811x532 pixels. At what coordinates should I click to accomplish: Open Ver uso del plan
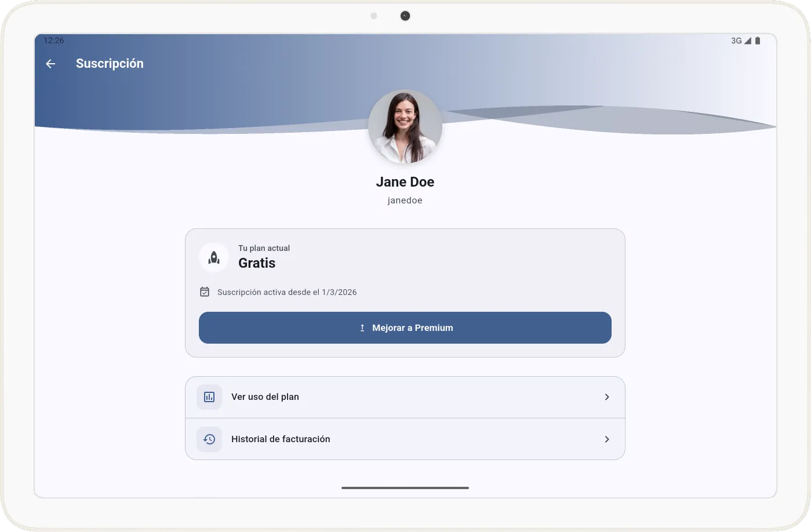405,397
